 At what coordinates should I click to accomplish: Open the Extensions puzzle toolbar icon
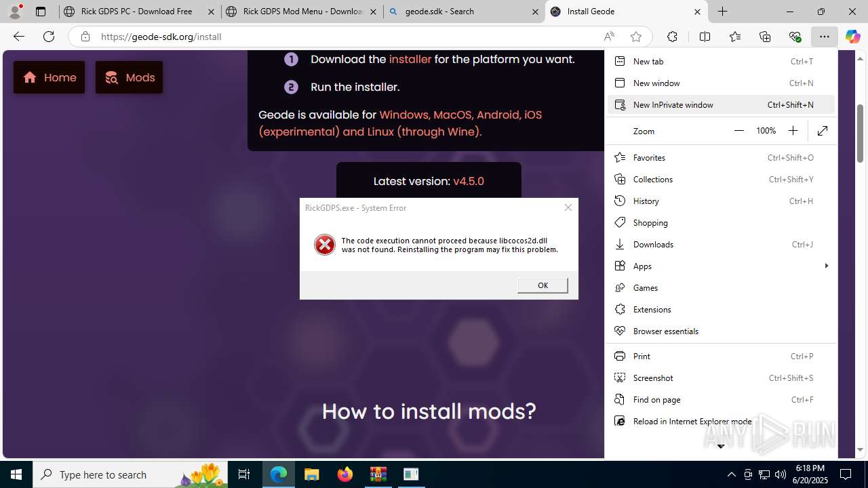pos(672,37)
